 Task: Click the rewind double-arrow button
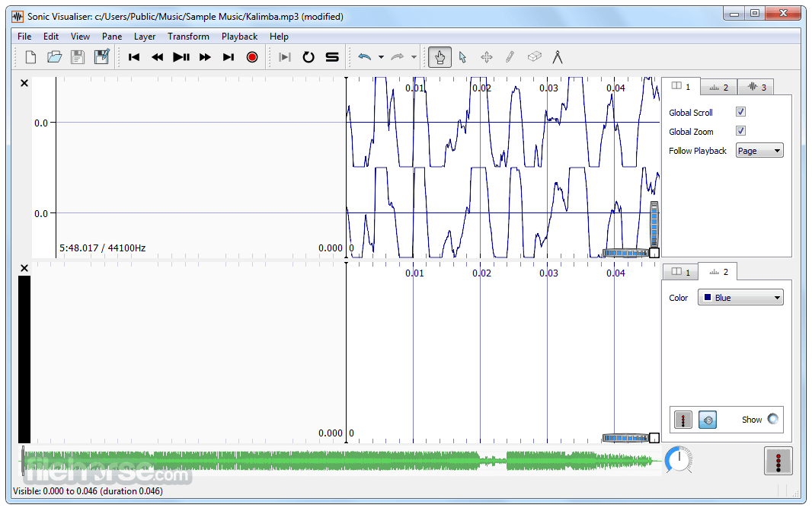pyautogui.click(x=158, y=57)
